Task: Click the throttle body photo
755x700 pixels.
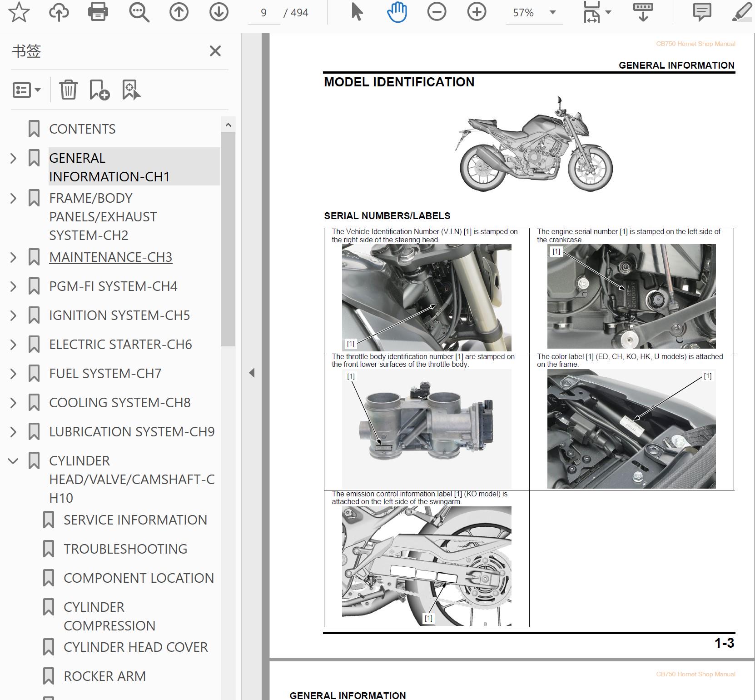Action: click(x=427, y=429)
